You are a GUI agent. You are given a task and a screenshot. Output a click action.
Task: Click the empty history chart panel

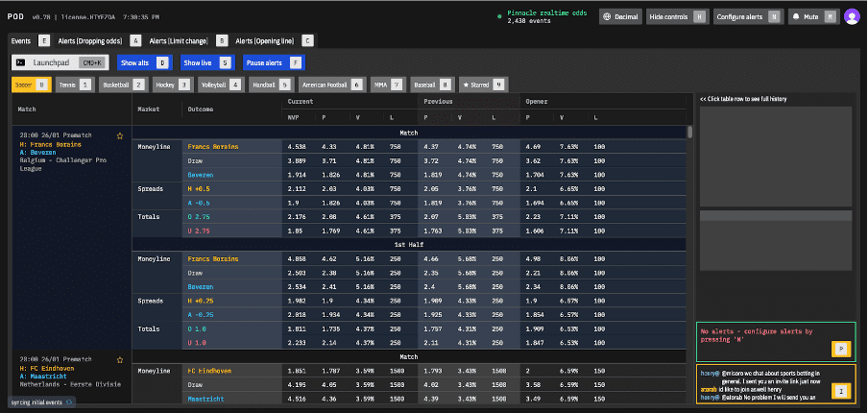click(776, 157)
